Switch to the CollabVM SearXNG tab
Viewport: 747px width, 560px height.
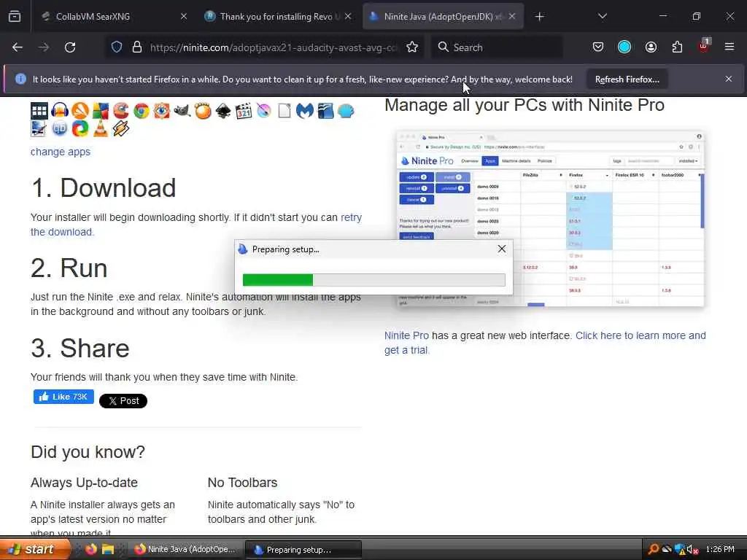[113, 17]
